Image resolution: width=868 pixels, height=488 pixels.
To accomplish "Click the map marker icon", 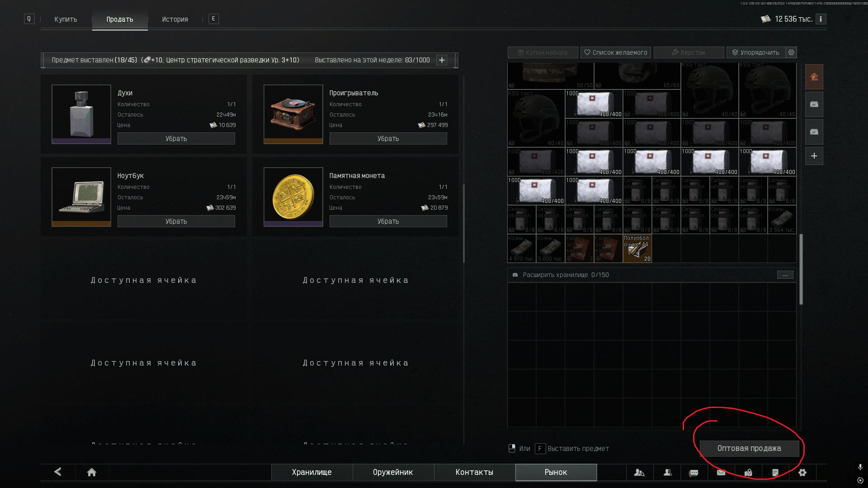I will click(748, 473).
